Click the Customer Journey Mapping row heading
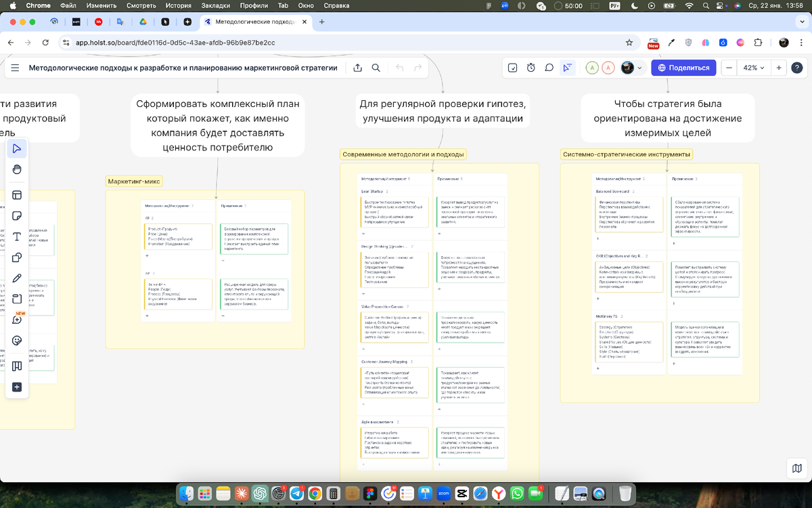The image size is (812, 508). point(384,362)
